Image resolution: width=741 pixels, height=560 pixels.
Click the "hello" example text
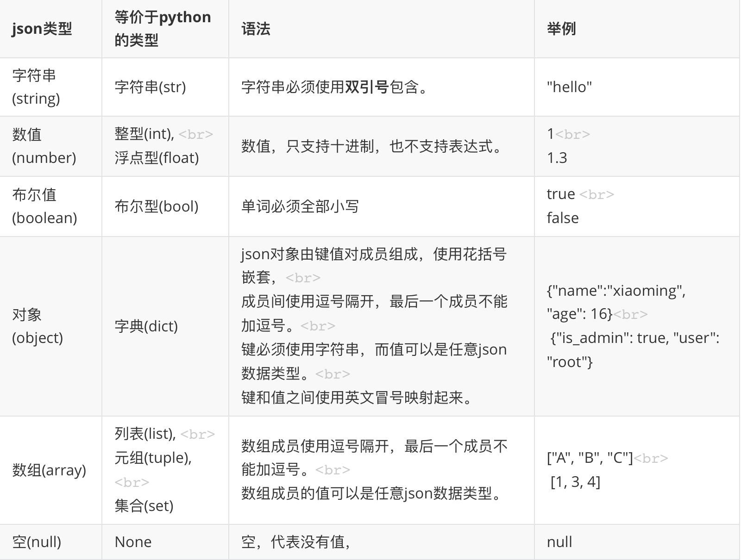point(569,87)
